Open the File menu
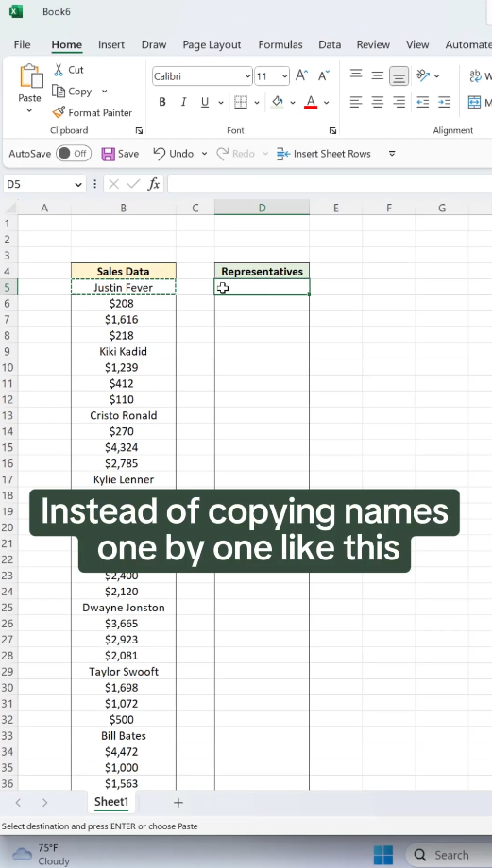Viewport: 492px width, 868px height. [x=22, y=45]
